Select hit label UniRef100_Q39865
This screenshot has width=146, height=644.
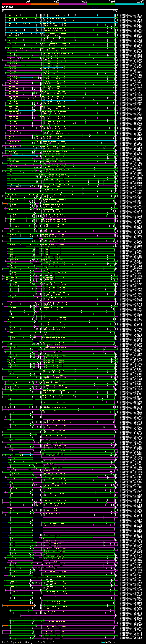131,120
